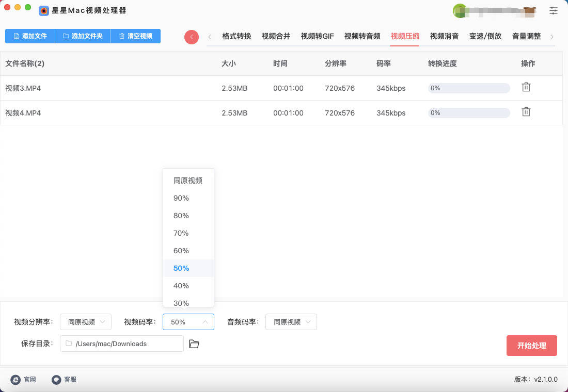The height and width of the screenshot is (392, 568).
Task: Switch to the 格式转换 tab
Action: click(x=236, y=36)
